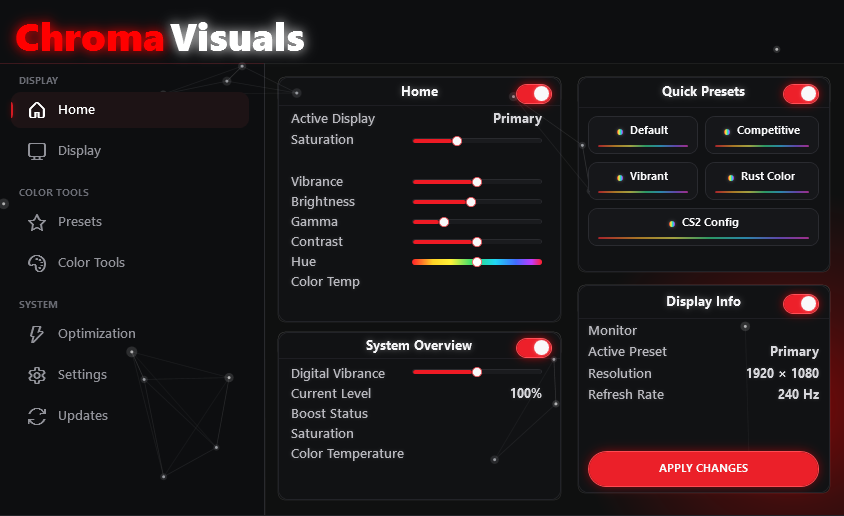Apply the Vibrant quick preset

(643, 181)
